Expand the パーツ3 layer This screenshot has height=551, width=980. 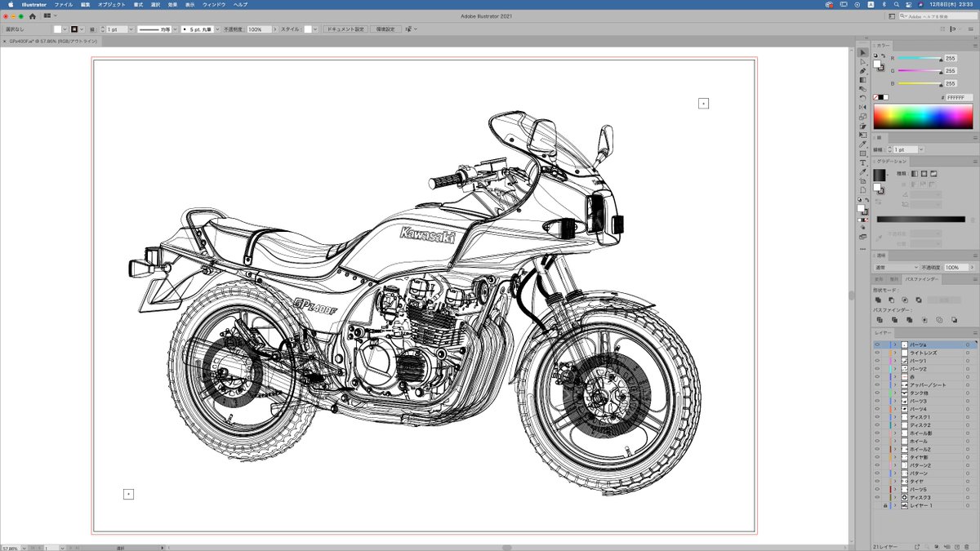click(895, 401)
